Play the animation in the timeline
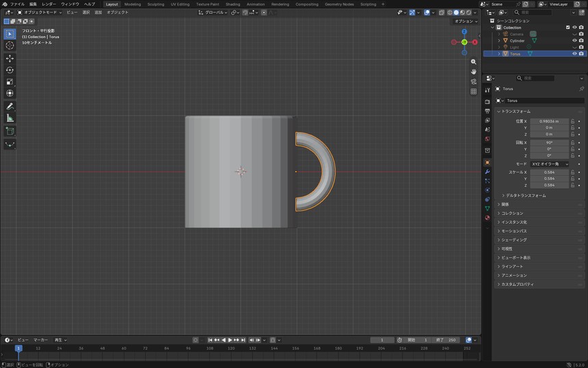This screenshot has width=588, height=368. coord(230,340)
